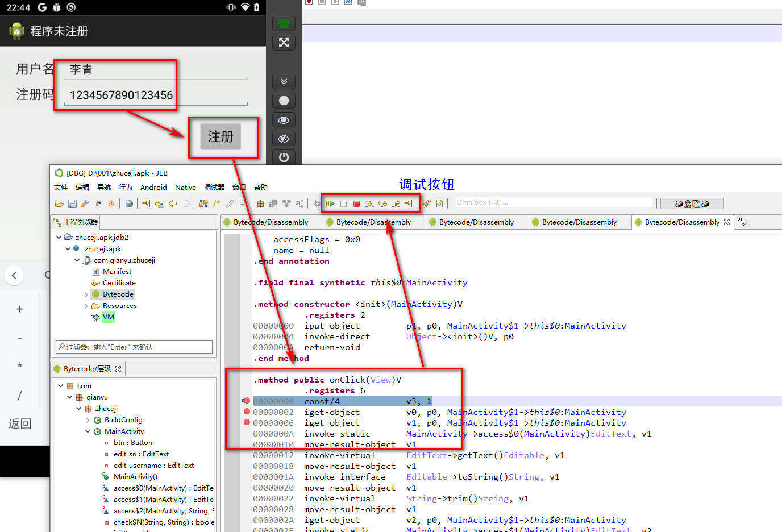Select the wrench options icon in the toolbar
Viewport: 782px width, 532px height.
click(86, 203)
